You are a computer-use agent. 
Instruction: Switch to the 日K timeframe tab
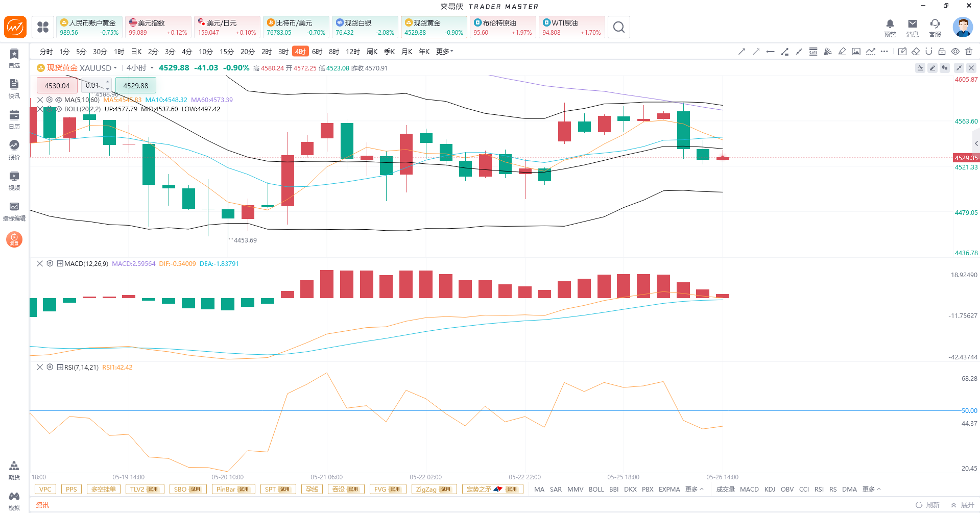[x=136, y=52]
